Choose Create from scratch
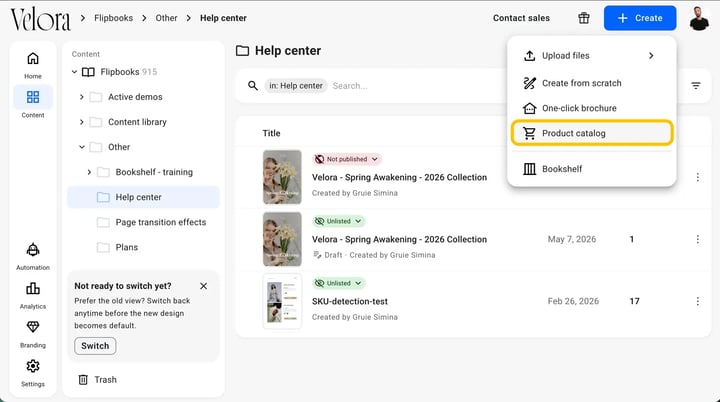Screen dimensions: 720x402 [591, 83]
